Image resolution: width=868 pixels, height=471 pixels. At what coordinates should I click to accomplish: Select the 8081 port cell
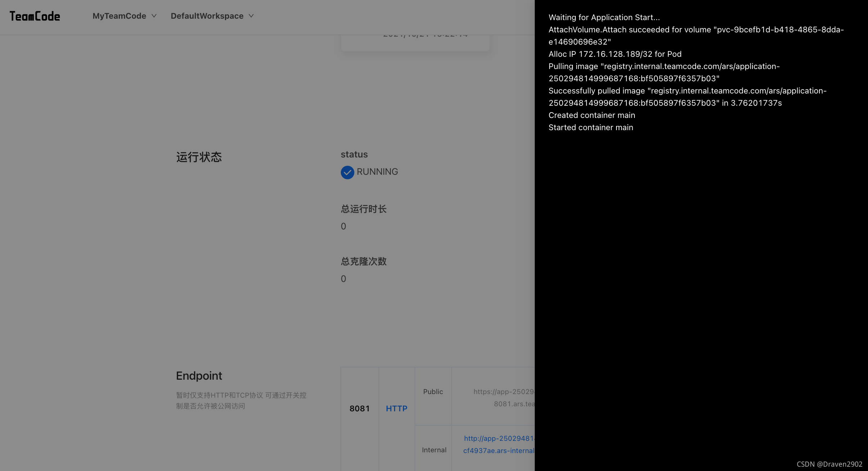(x=360, y=408)
